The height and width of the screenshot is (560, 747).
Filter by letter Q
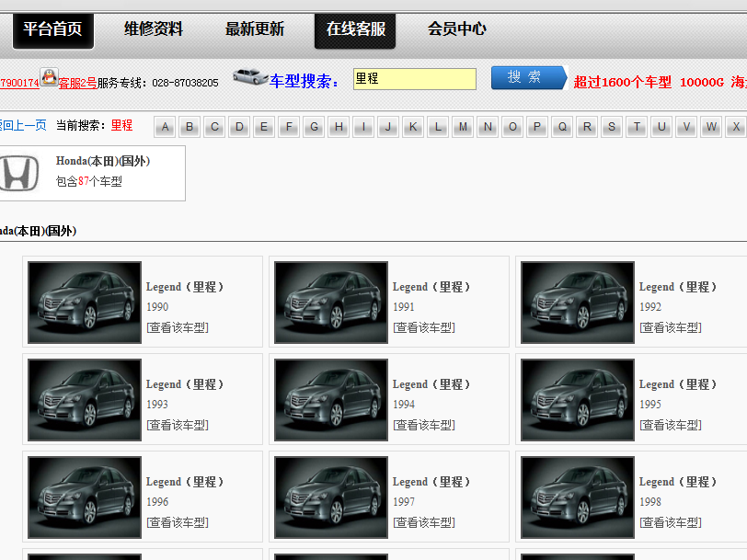point(562,127)
